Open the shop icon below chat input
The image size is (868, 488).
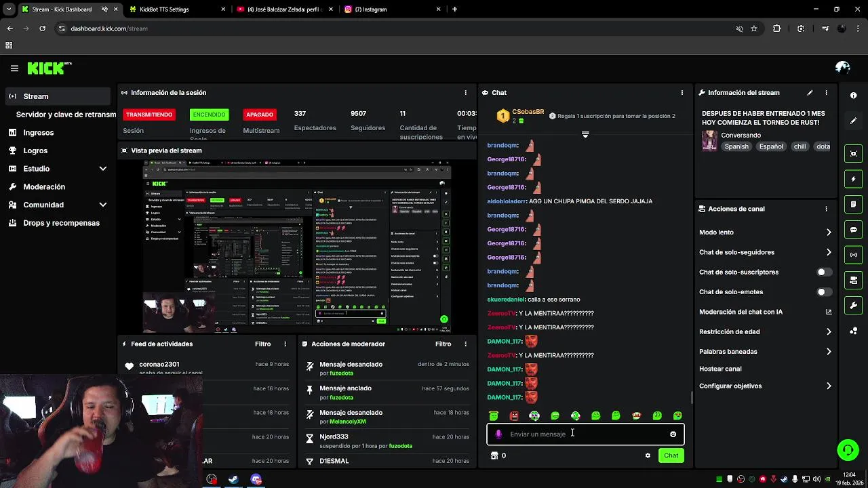494,455
